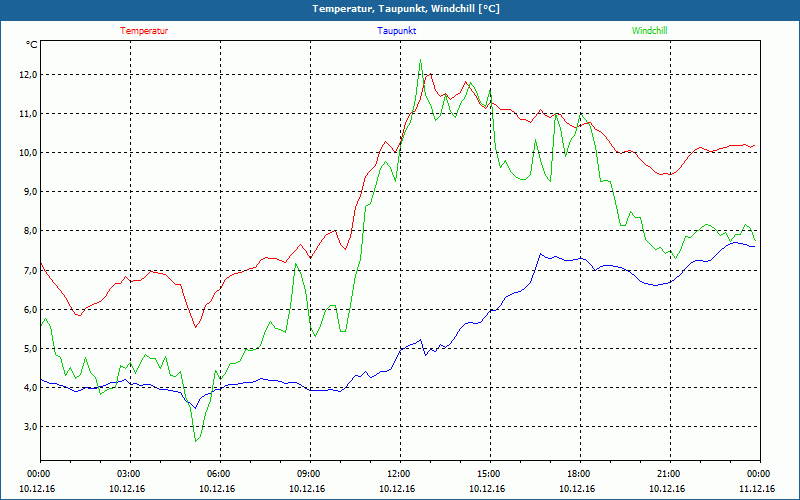Click the 18:00 time axis label
The height and width of the screenshot is (500, 800).
click(x=581, y=474)
